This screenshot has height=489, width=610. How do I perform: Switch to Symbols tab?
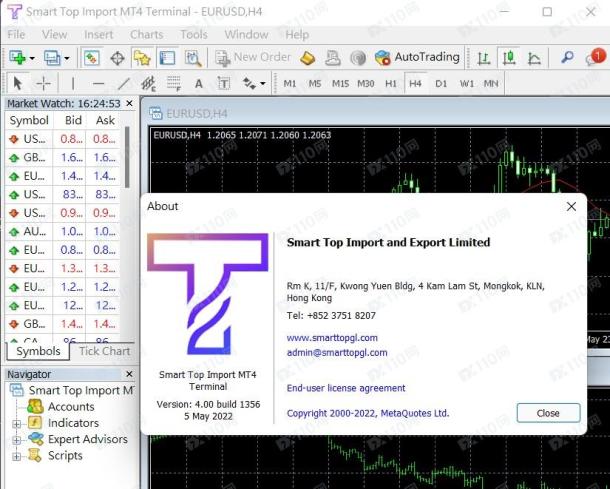click(38, 351)
